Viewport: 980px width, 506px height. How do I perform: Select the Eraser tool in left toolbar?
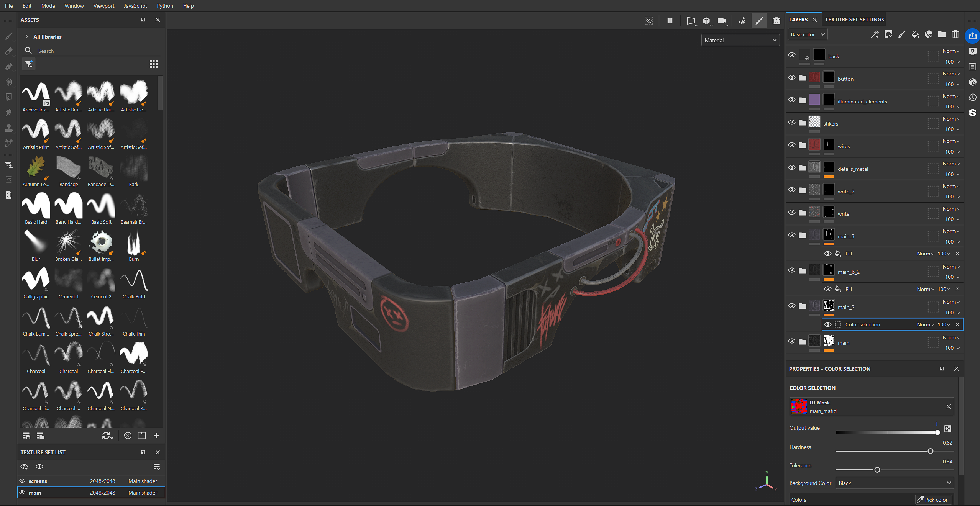[x=8, y=51]
